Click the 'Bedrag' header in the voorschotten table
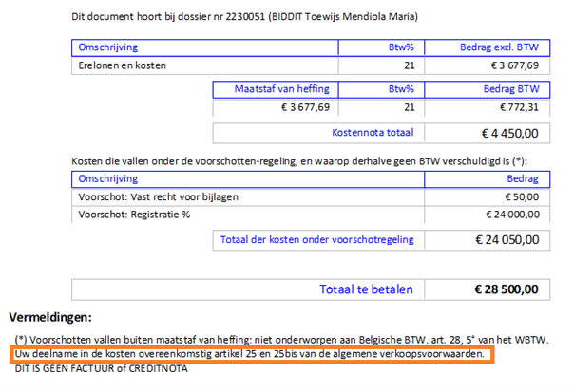574x392 pixels. click(x=523, y=178)
